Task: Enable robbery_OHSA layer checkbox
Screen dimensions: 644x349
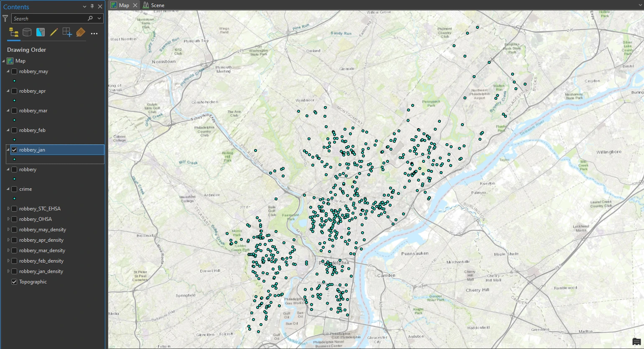Action: pyautogui.click(x=14, y=219)
